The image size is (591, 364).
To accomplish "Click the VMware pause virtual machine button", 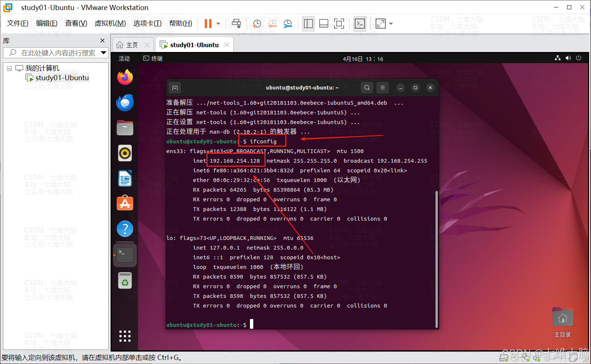I will tap(208, 24).
